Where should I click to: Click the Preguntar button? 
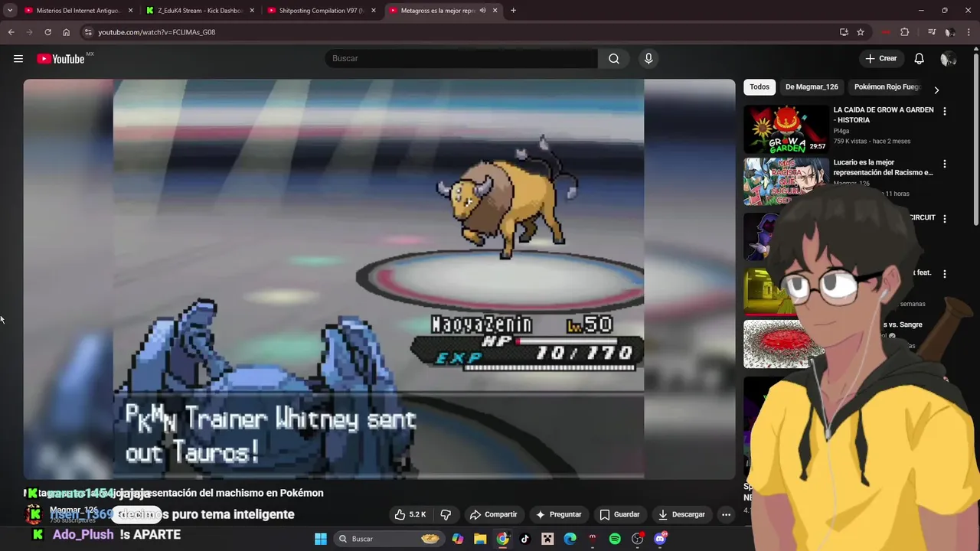[x=558, y=514]
